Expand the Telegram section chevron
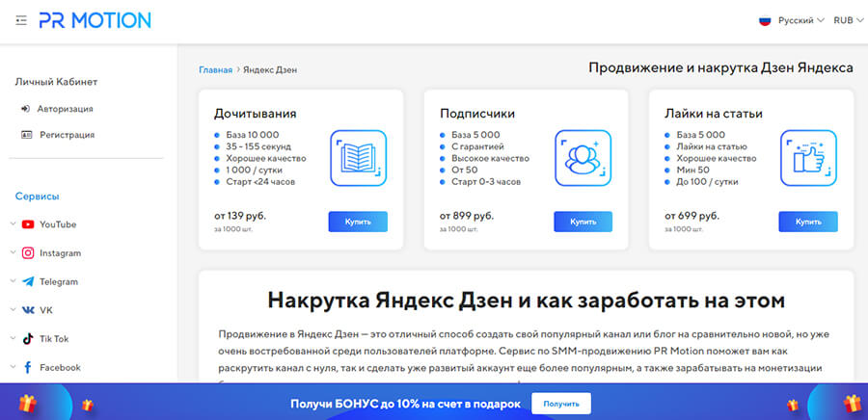868x420 pixels. click(12, 282)
